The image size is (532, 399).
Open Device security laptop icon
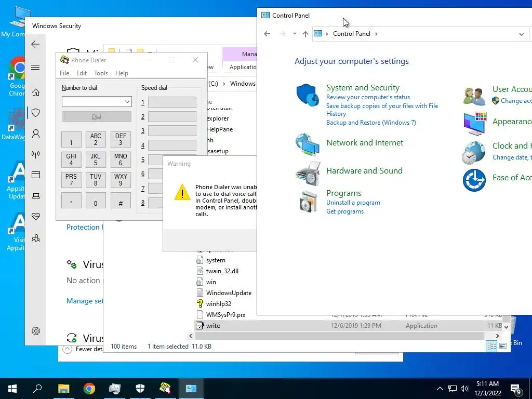click(x=36, y=196)
